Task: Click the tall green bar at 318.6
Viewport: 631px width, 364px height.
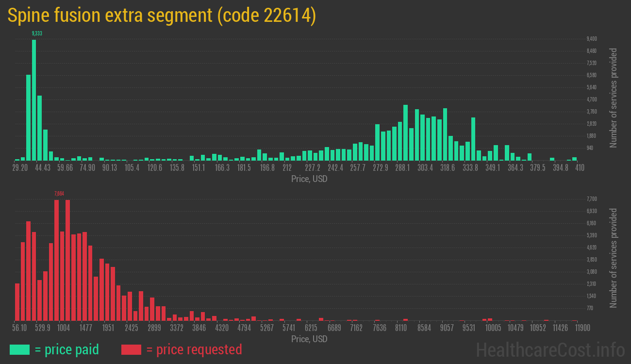Action: (x=445, y=134)
